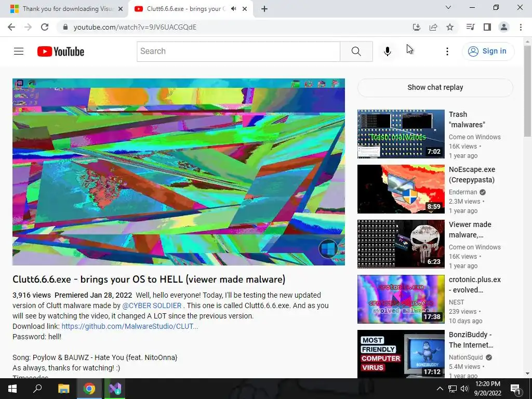Focus the YouTube Search field

[x=238, y=51]
